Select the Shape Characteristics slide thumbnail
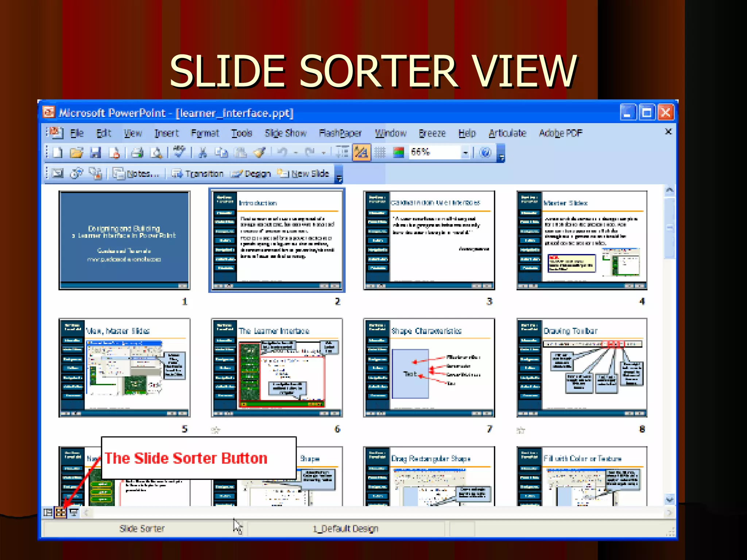 tap(429, 367)
